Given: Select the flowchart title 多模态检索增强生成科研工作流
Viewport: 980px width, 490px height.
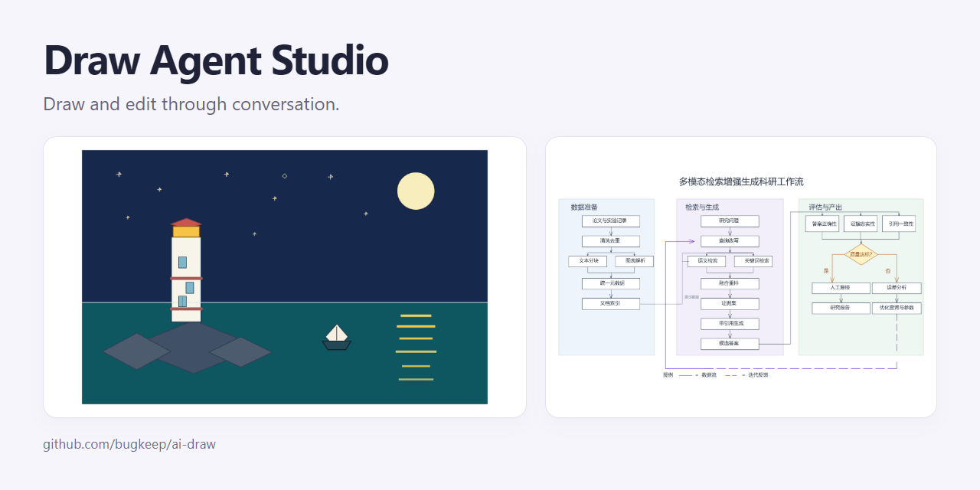Looking at the screenshot, I should point(741,181).
